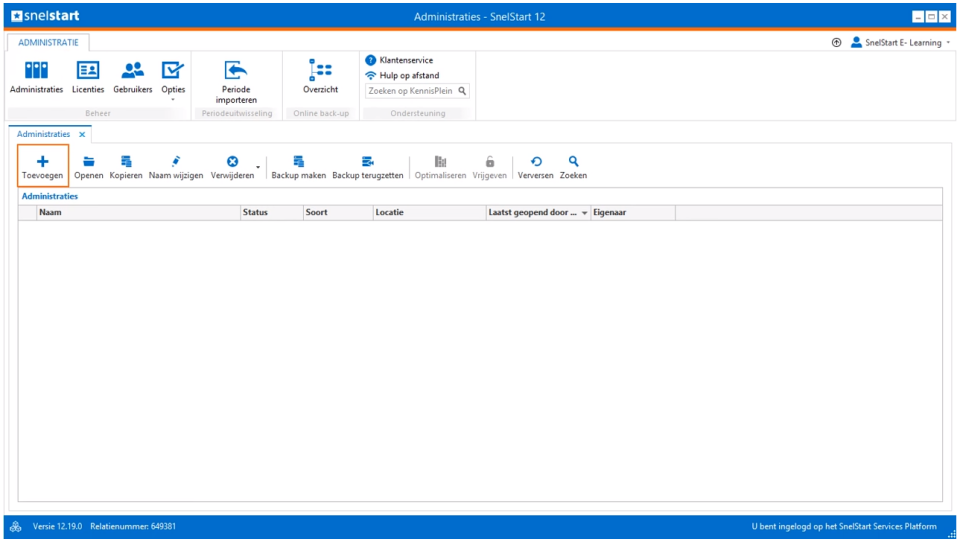
Task: Click Toevoegen to add an administration
Action: [43, 166]
